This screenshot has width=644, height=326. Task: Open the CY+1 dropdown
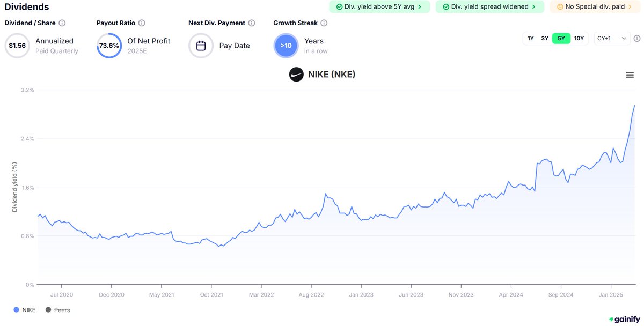coord(612,39)
